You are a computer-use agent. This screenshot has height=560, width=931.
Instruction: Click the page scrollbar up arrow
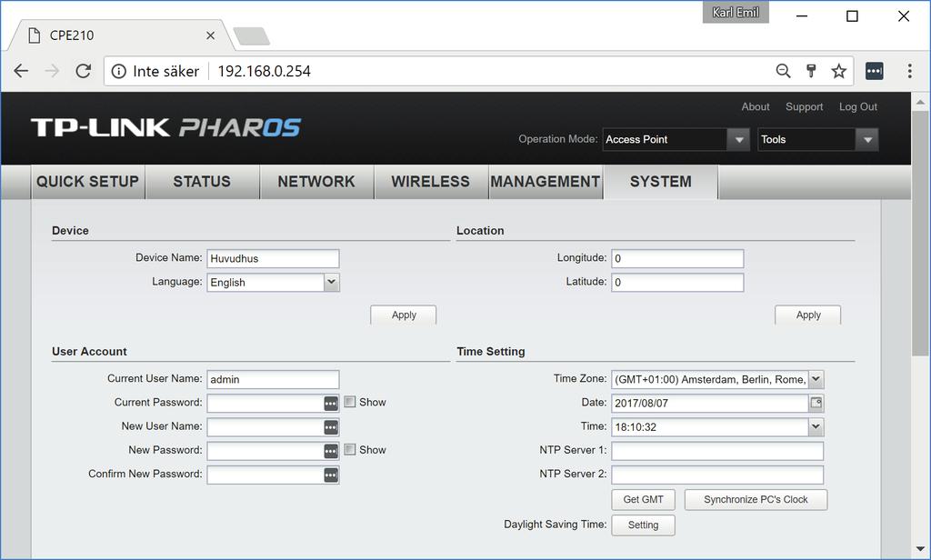[x=920, y=102]
